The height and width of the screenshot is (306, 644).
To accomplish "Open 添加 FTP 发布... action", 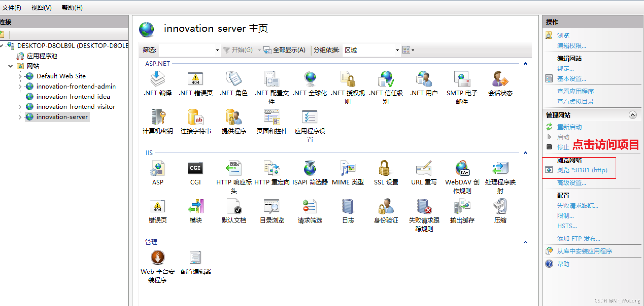I will click(579, 239).
